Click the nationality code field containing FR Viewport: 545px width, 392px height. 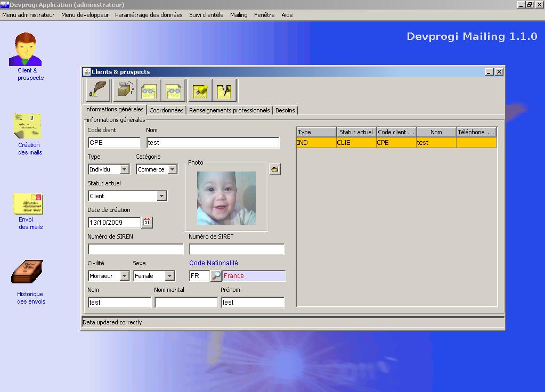pyautogui.click(x=199, y=275)
